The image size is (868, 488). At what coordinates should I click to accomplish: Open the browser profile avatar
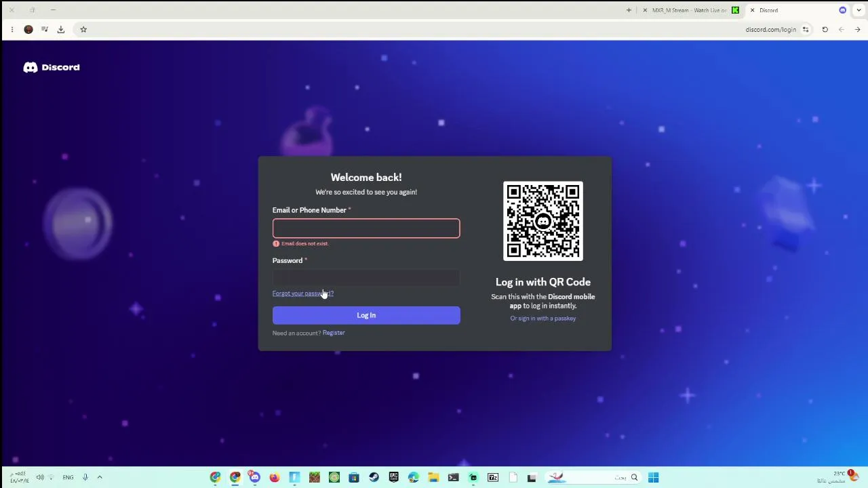pos(28,30)
